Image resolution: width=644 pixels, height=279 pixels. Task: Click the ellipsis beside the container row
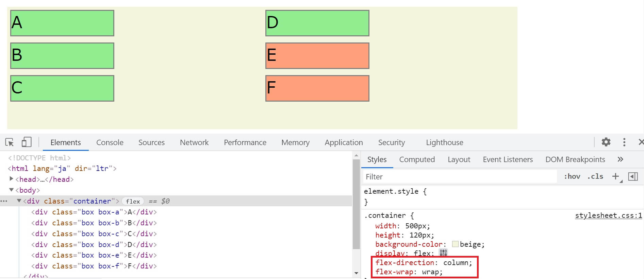tap(4, 201)
